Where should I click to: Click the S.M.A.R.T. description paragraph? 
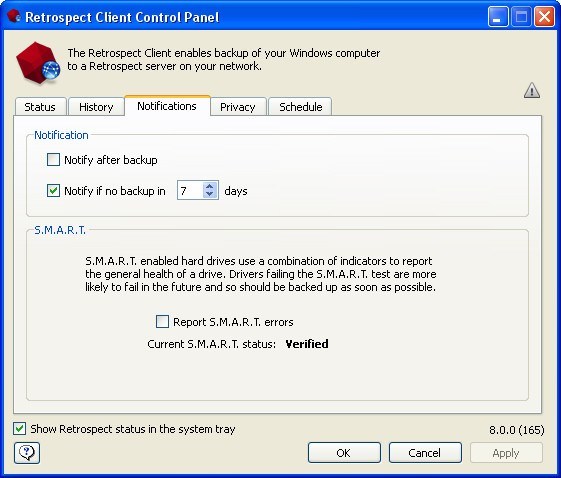coord(260,274)
